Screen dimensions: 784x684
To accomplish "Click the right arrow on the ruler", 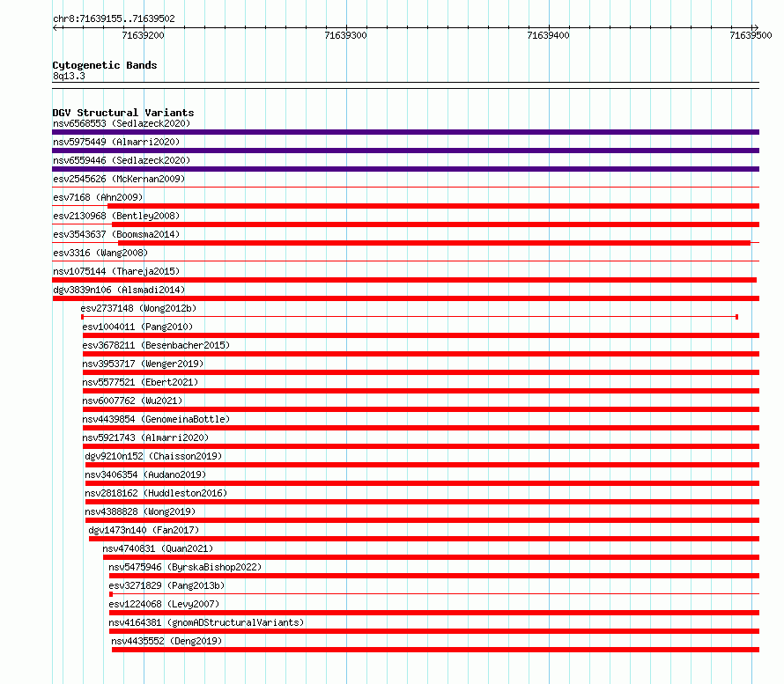I will click(756, 27).
